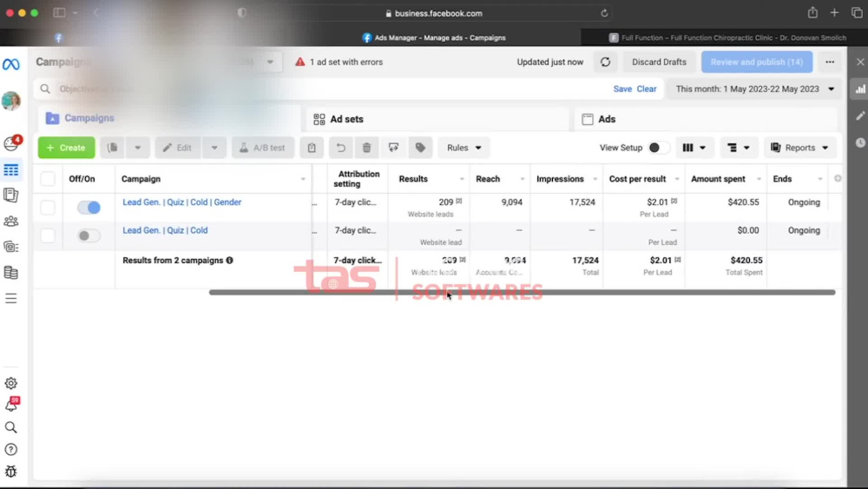Click the tag label icon

[420, 148]
